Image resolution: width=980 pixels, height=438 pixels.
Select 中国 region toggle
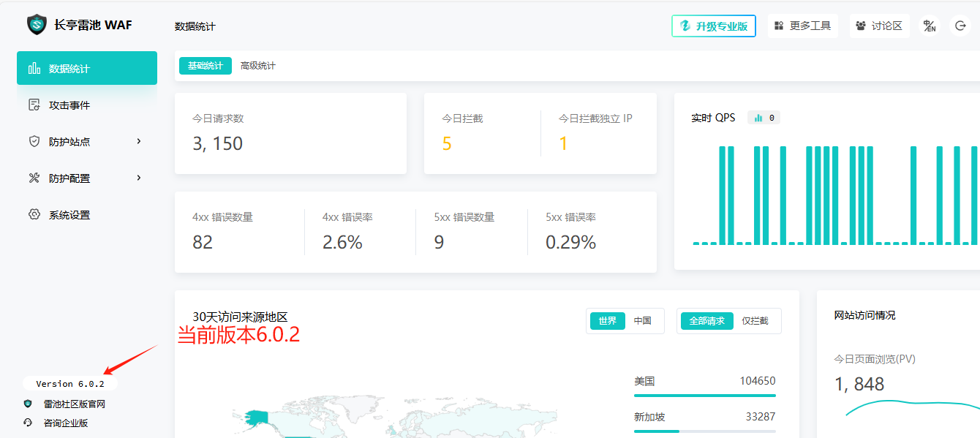pyautogui.click(x=642, y=321)
